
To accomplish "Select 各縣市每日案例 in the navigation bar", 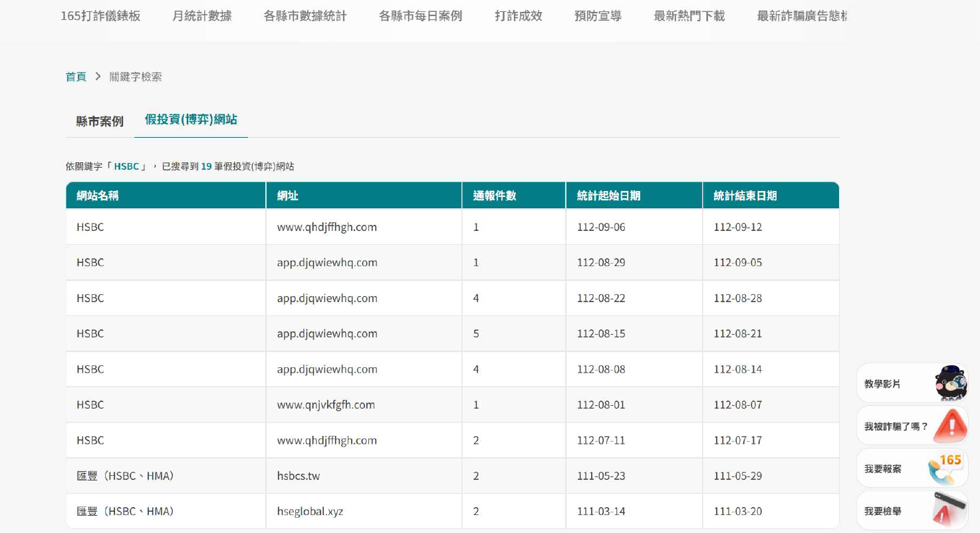I will [x=420, y=16].
